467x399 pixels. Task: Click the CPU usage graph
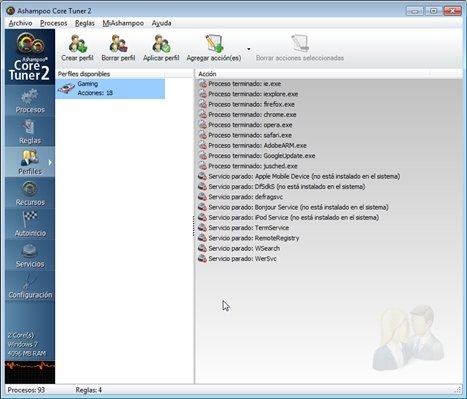30,372
